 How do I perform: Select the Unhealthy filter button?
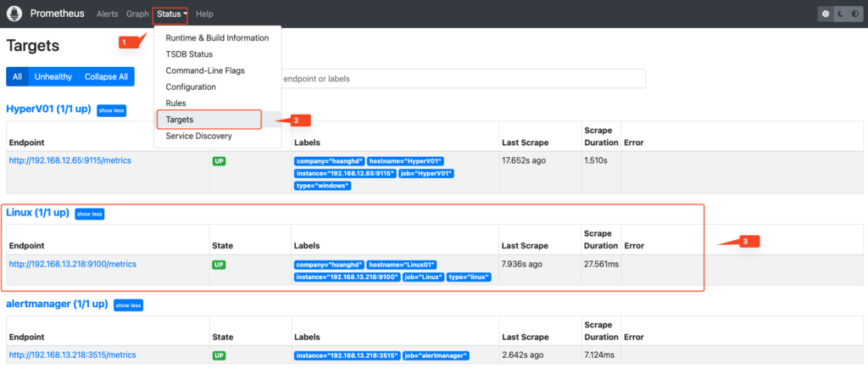53,77
